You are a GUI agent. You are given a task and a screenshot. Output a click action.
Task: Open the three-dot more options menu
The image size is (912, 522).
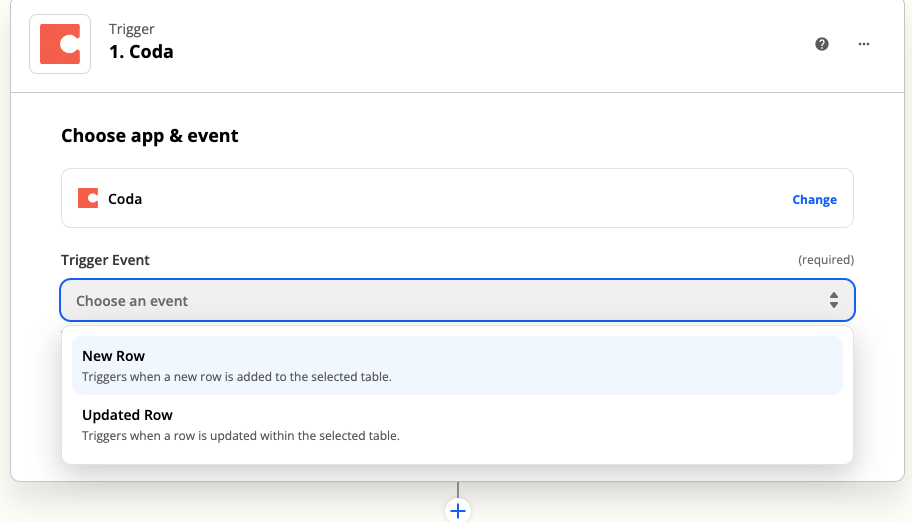pos(864,44)
